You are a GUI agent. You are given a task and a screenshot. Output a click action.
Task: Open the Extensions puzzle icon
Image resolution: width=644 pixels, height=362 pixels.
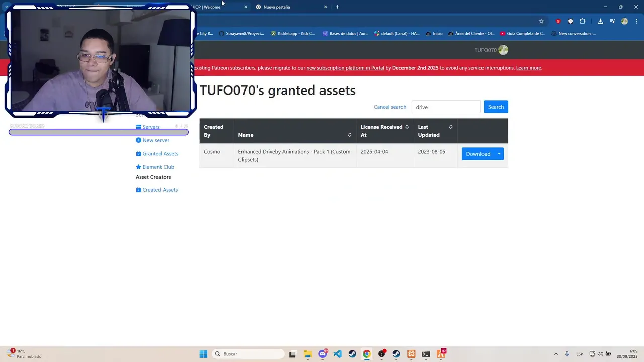pos(583,21)
